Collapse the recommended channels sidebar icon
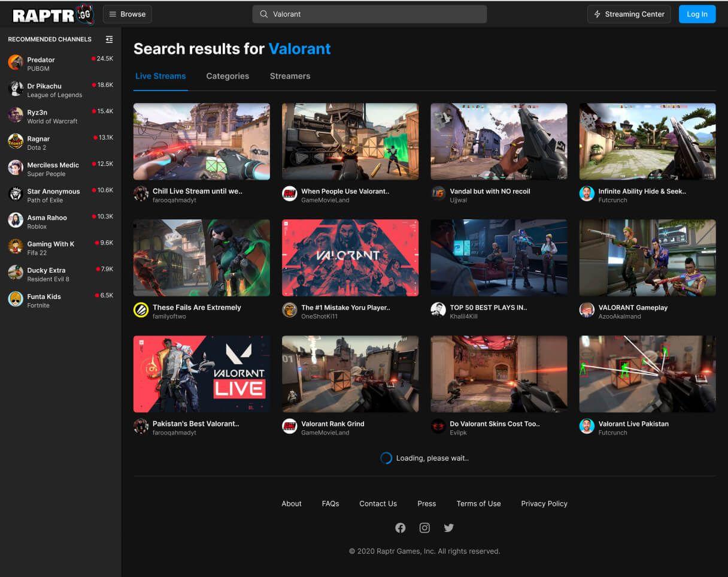 coord(109,40)
